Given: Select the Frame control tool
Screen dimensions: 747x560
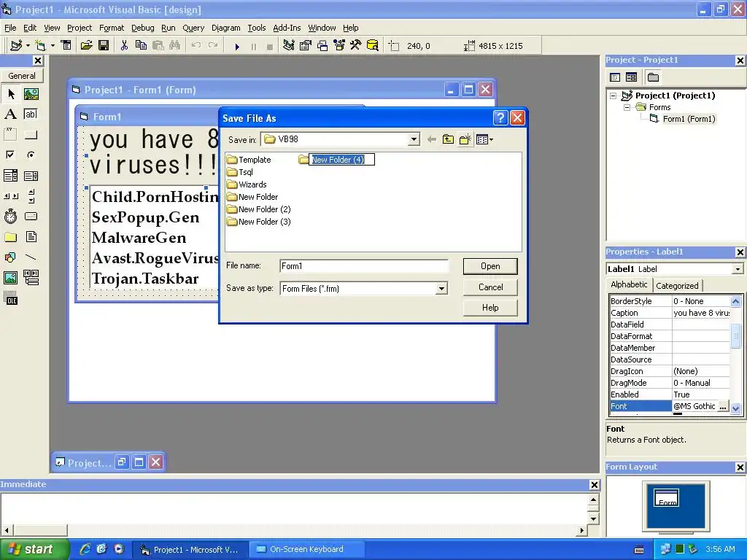Looking at the screenshot, I should pos(10,135).
